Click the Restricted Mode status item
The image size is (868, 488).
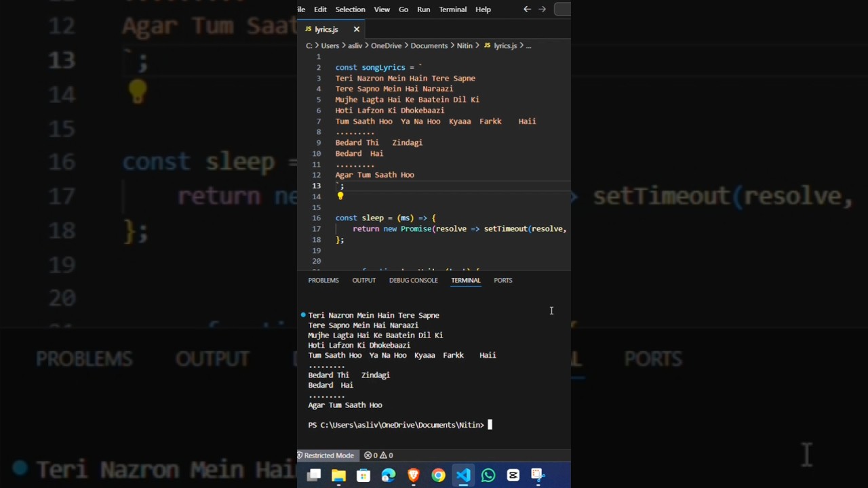point(325,455)
